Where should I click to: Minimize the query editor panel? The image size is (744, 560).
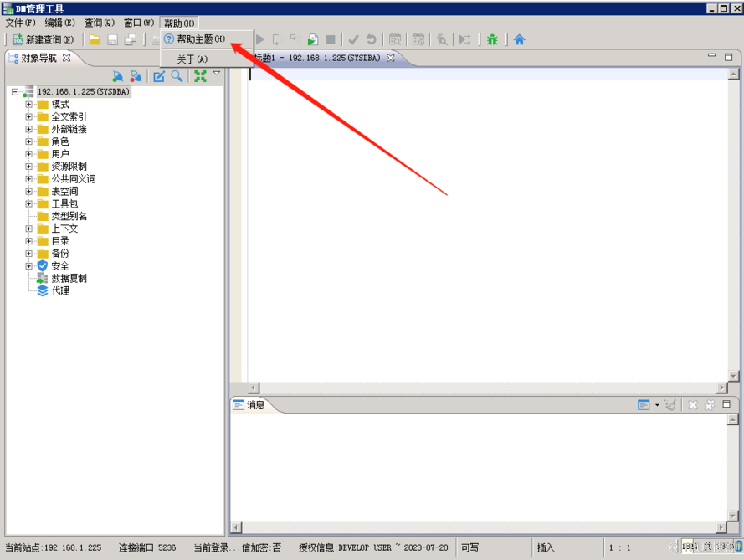[711, 55]
